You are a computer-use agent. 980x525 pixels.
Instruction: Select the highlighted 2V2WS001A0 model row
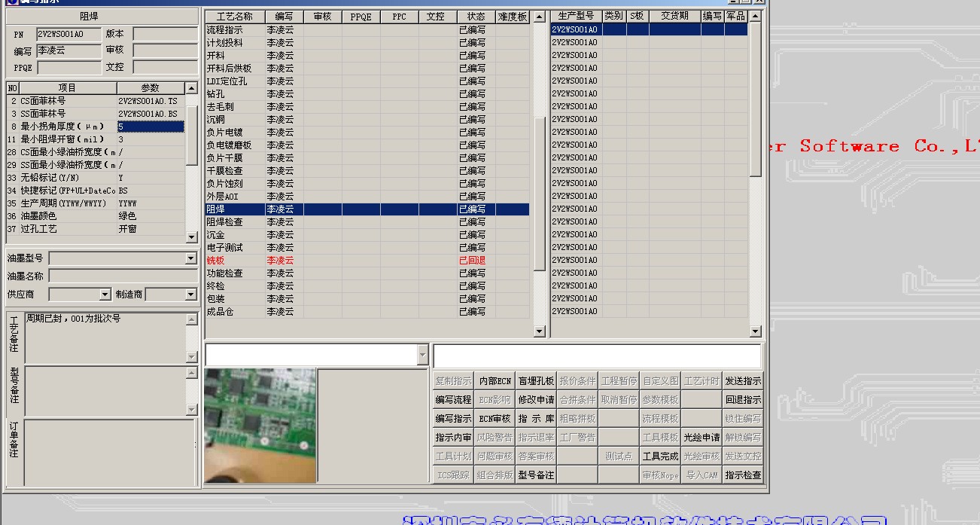point(650,29)
